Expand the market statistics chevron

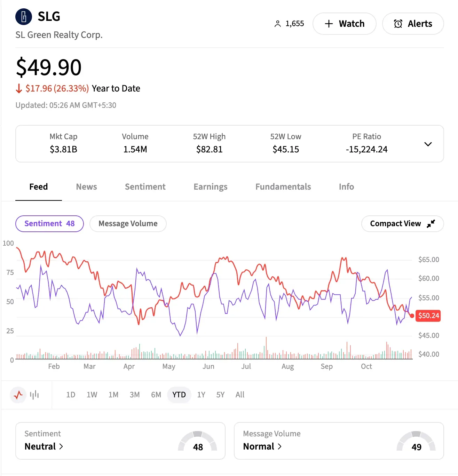click(428, 144)
